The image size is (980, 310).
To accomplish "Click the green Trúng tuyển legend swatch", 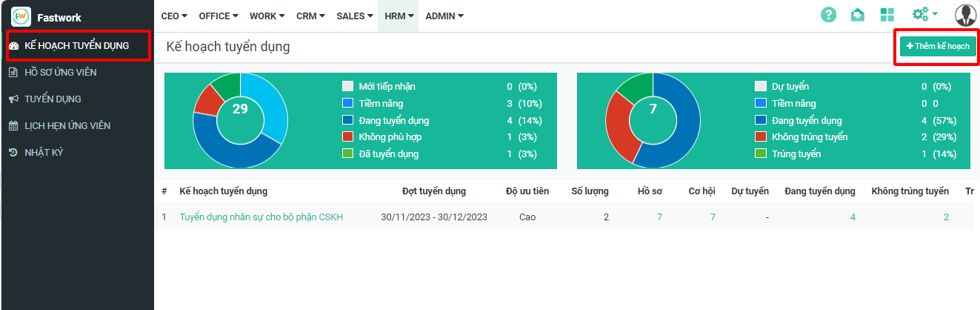I will click(760, 154).
